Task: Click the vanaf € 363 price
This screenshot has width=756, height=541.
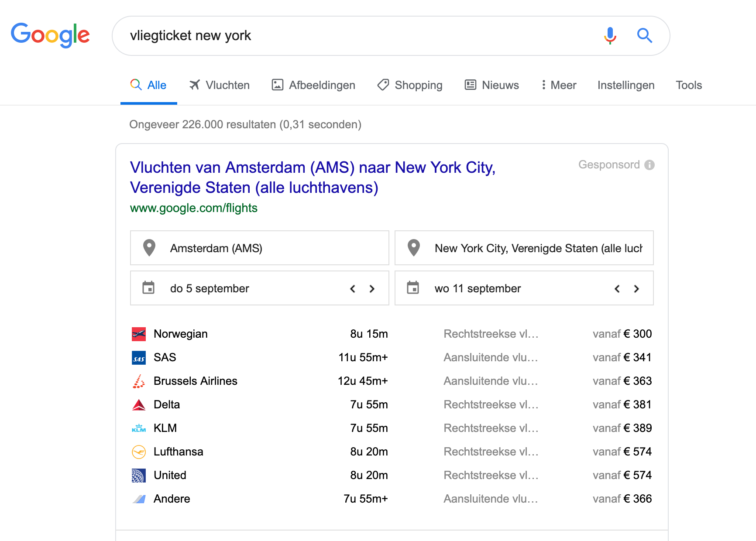Action: tap(622, 381)
